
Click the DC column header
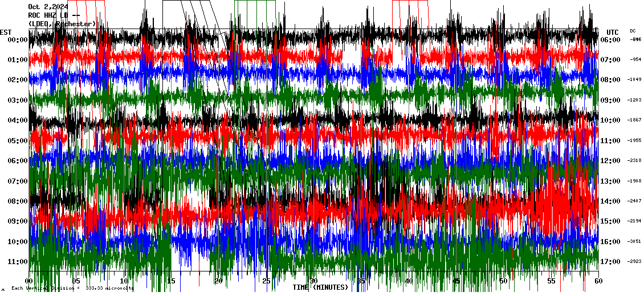point(633,31)
